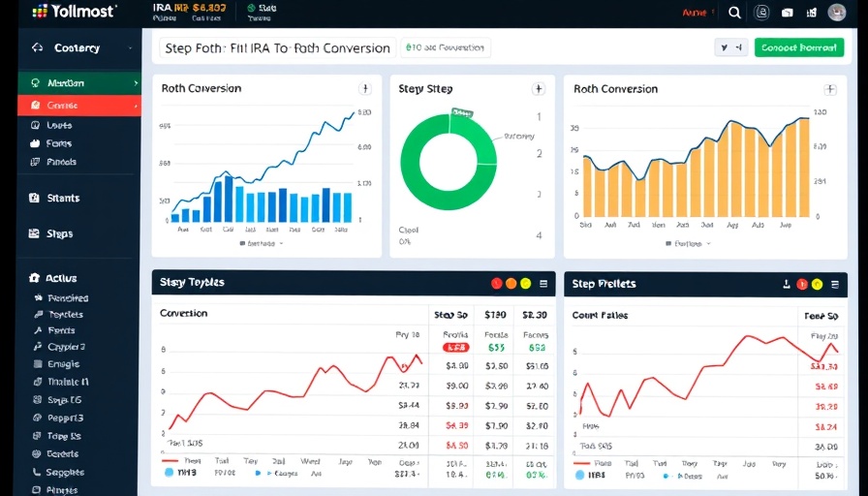Viewport: 868px width, 496px height.
Task: Open hamburger menu on Step Frellets panel
Action: pyautogui.click(x=835, y=284)
